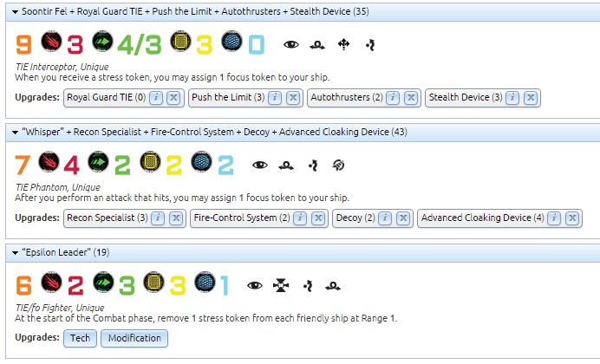The image size is (600, 364).
Task: Remove the Royal Guard TIE upgrade
Action: (x=173, y=98)
